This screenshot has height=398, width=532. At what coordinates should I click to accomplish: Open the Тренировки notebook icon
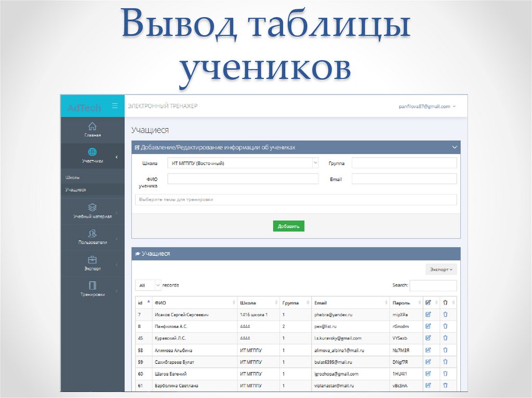coord(92,285)
